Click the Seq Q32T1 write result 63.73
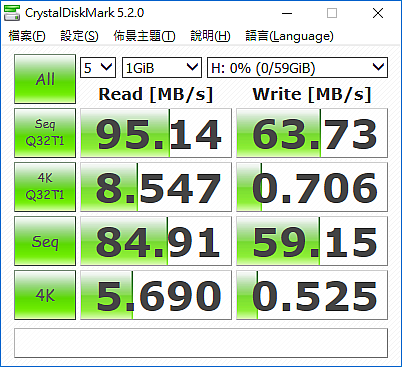 [x=312, y=133]
